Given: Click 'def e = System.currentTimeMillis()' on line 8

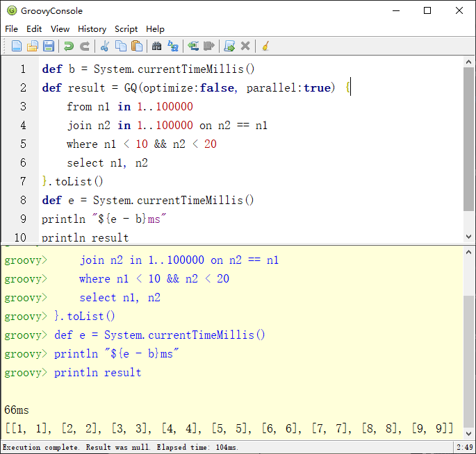Looking at the screenshot, I should point(148,201).
